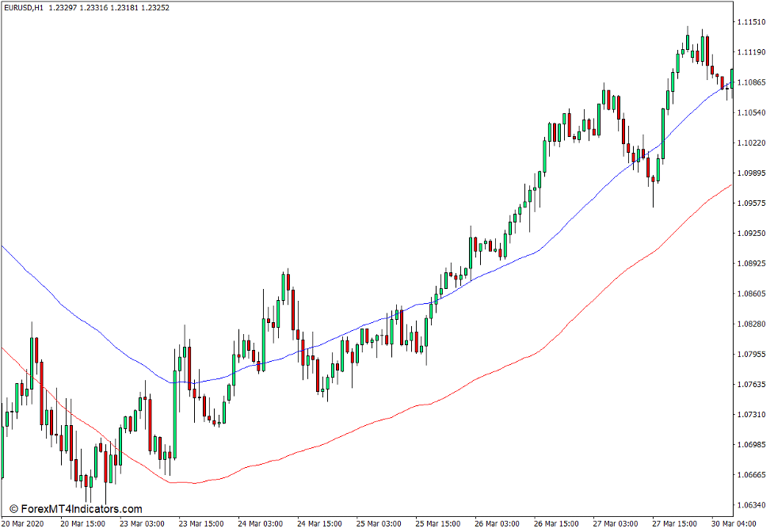This screenshot has width=774, height=532.
Task: Click the 26 Mar 15:00 time label
Action: (558, 524)
